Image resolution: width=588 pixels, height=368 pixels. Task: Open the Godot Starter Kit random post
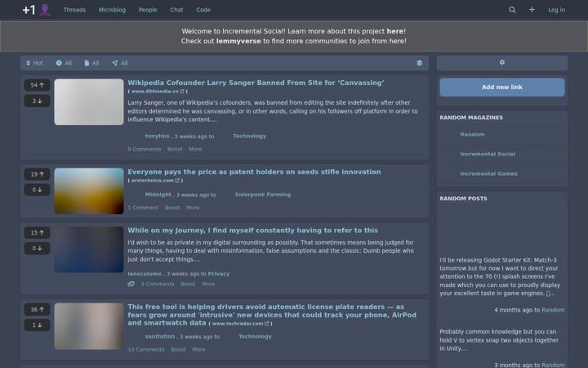coord(500,276)
